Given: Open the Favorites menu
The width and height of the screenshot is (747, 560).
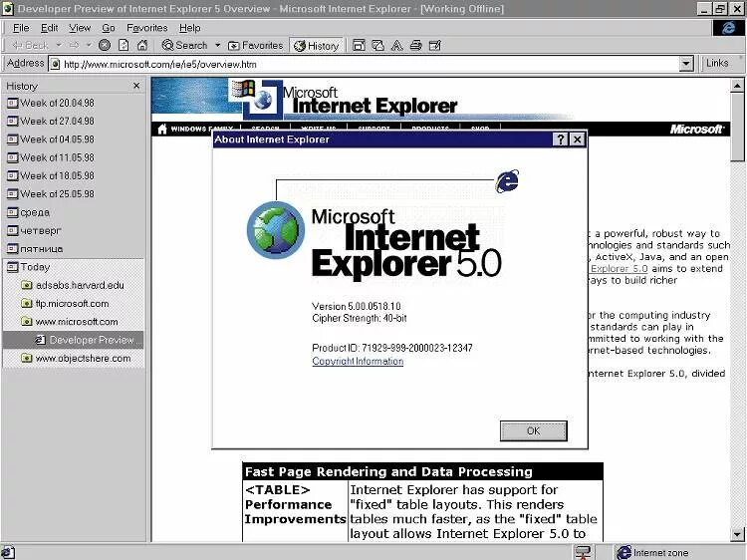Looking at the screenshot, I should coord(147,28).
